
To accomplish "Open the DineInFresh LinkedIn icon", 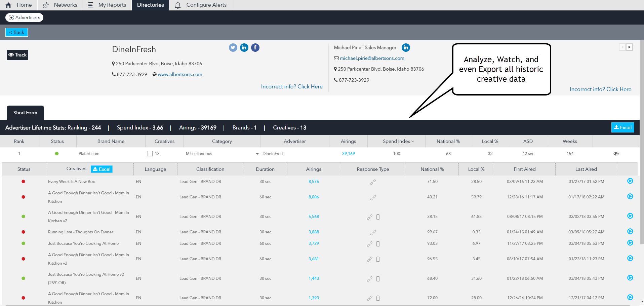I will pos(244,48).
